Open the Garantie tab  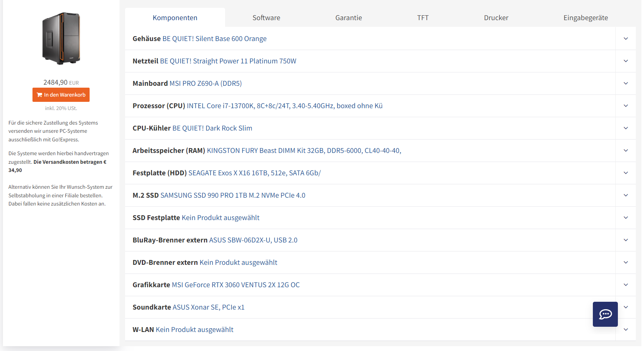[x=349, y=18]
